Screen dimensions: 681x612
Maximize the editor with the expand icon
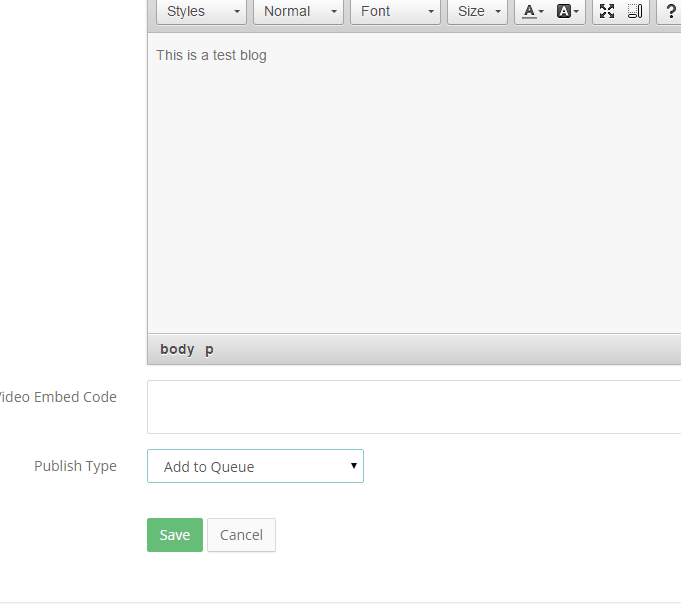[x=607, y=11]
